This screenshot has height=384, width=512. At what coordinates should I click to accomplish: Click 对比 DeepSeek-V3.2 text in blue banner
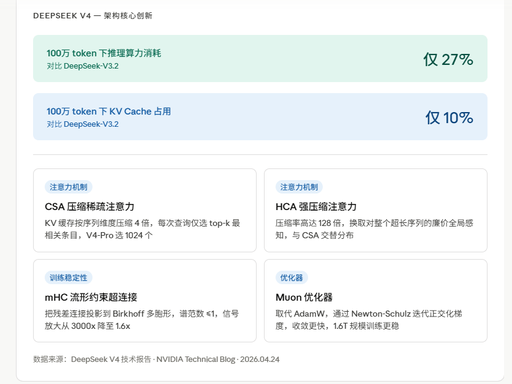point(83,124)
